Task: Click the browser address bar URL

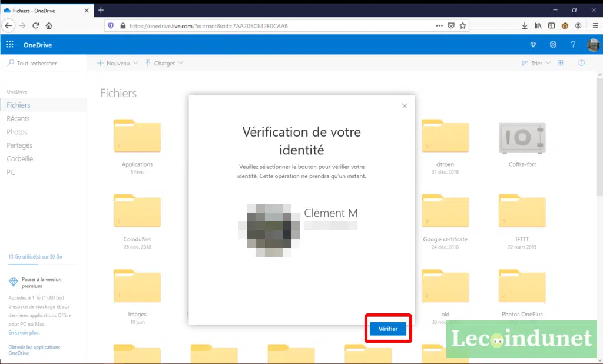Action: click(x=208, y=26)
